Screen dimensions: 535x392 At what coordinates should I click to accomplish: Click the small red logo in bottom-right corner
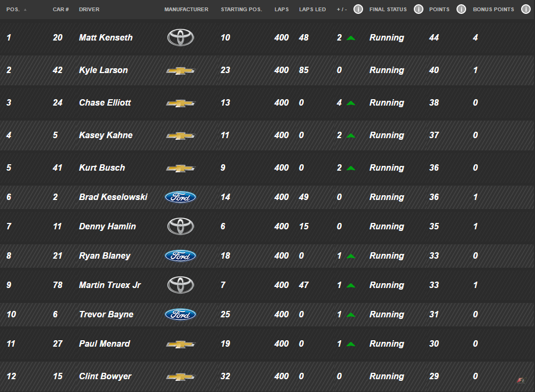point(521,380)
